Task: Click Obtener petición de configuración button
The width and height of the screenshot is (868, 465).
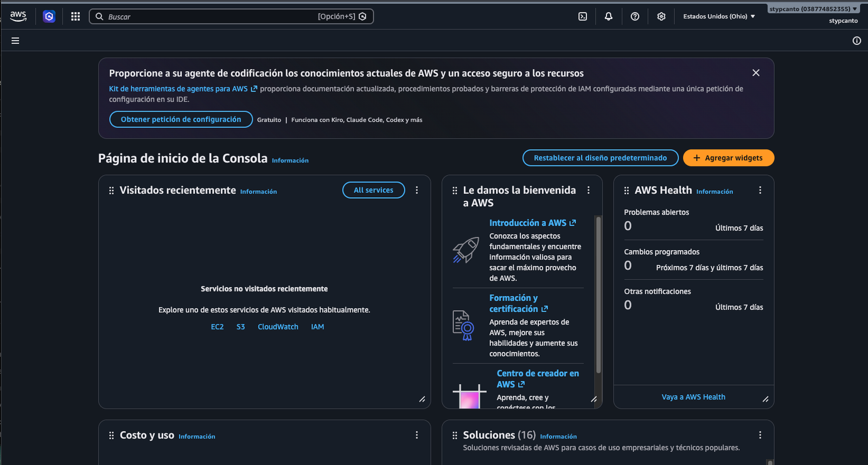Action: pyautogui.click(x=181, y=119)
